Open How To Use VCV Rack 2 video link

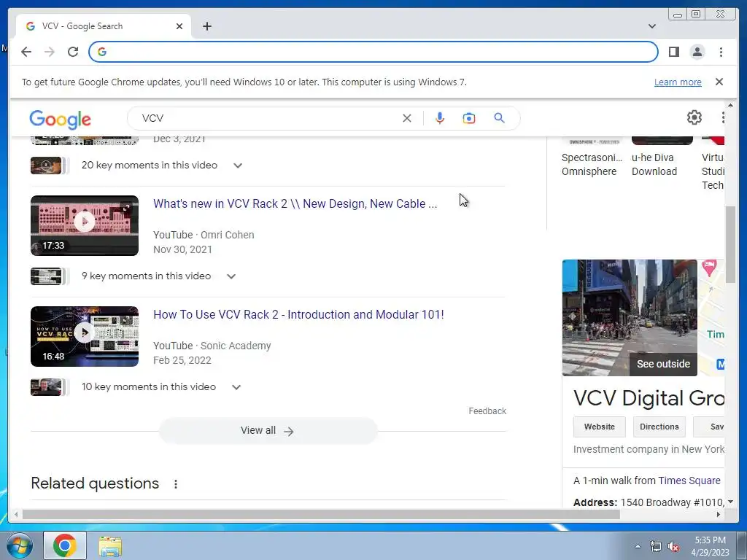pos(298,315)
